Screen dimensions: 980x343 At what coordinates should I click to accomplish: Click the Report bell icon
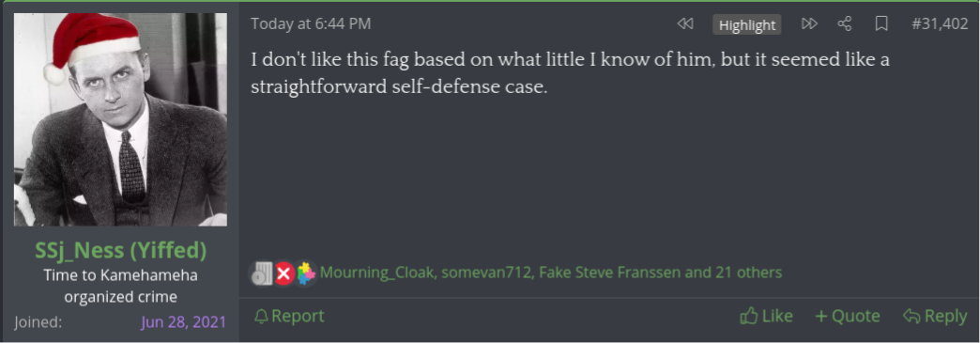click(261, 317)
